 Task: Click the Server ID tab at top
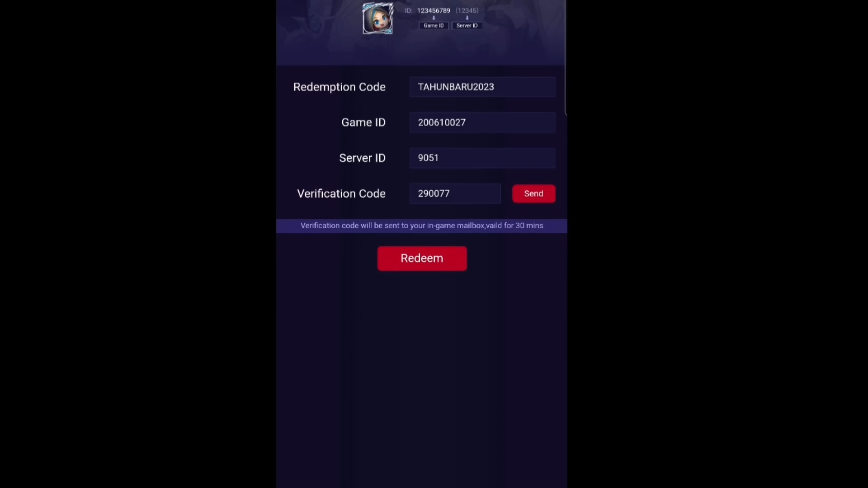467,25
